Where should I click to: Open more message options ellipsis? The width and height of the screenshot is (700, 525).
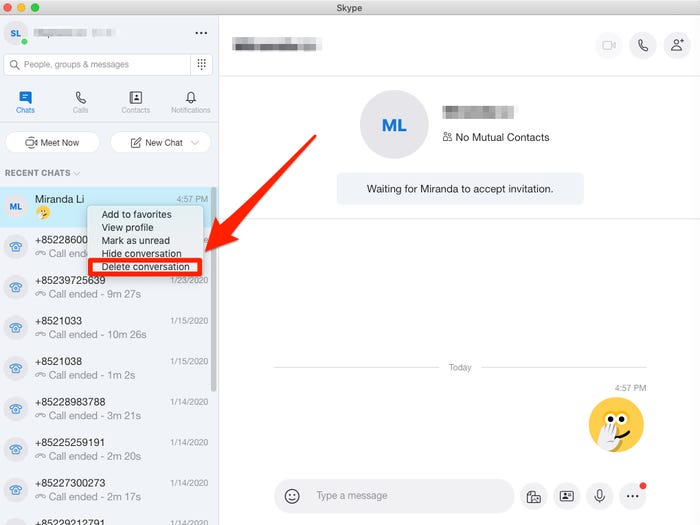[633, 496]
